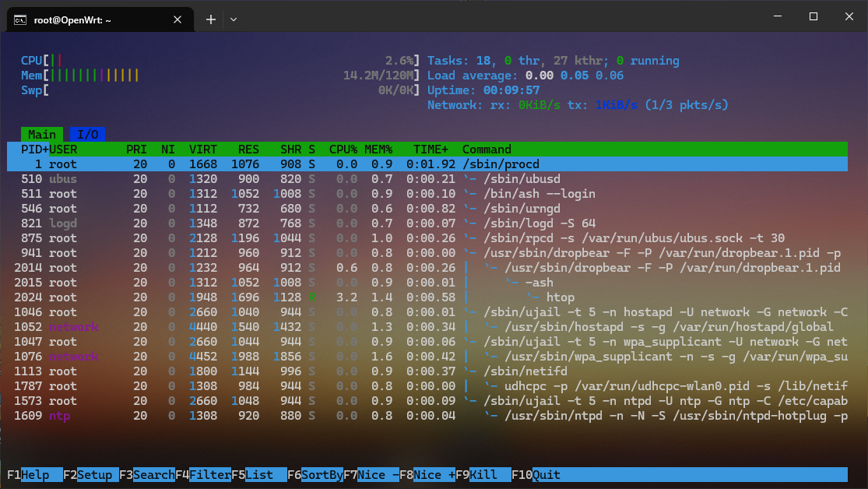Screen dimensions: 868x489
Task: Sort by the PID column header
Action: [34, 150]
